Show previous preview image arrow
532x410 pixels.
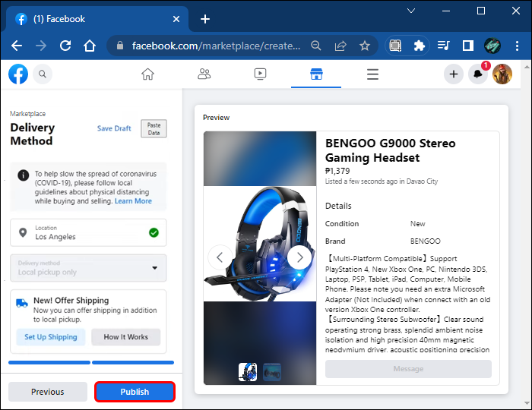tap(220, 257)
